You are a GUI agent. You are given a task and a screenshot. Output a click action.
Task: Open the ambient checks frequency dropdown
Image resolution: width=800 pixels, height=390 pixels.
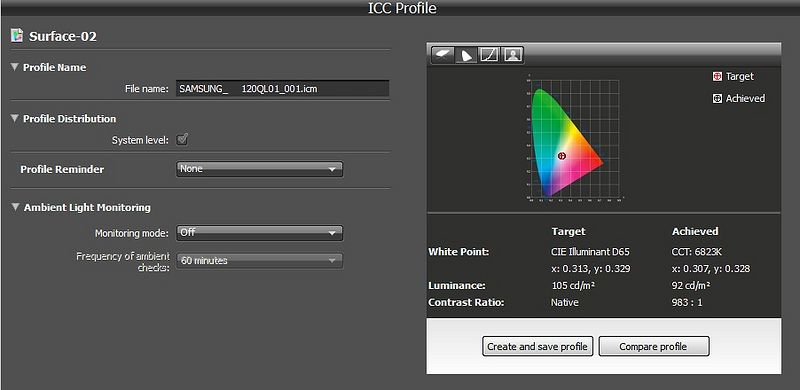tap(260, 260)
